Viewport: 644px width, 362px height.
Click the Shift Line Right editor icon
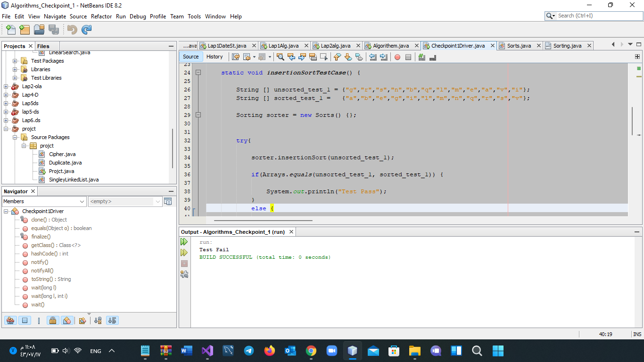click(383, 57)
